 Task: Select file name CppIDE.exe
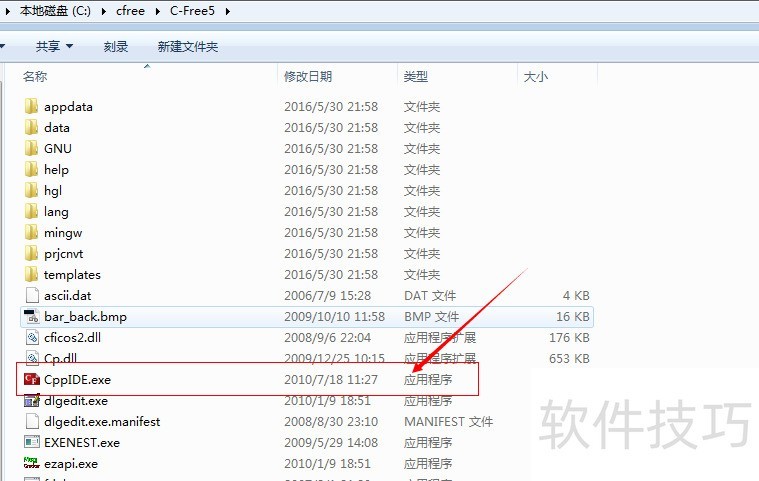pos(77,380)
